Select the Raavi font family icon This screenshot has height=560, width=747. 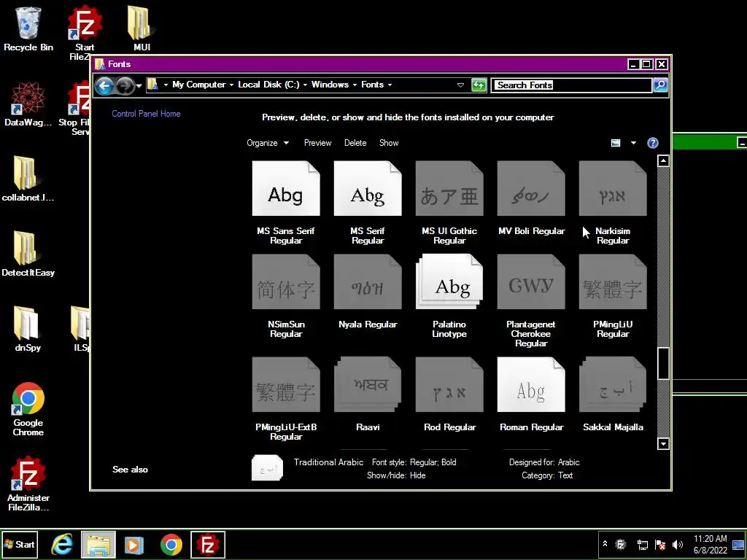point(368,385)
